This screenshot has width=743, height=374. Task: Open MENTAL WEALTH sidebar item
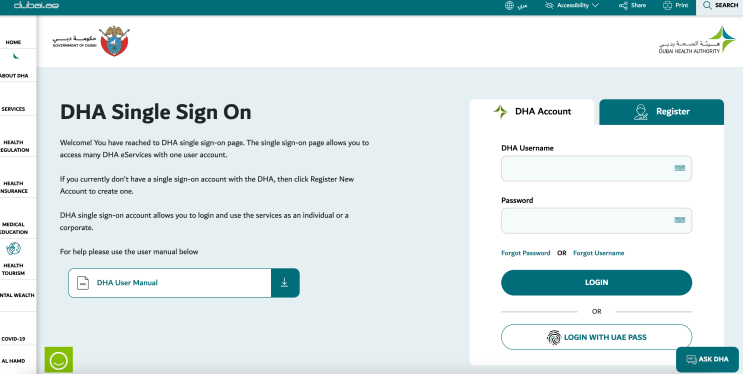point(17,295)
